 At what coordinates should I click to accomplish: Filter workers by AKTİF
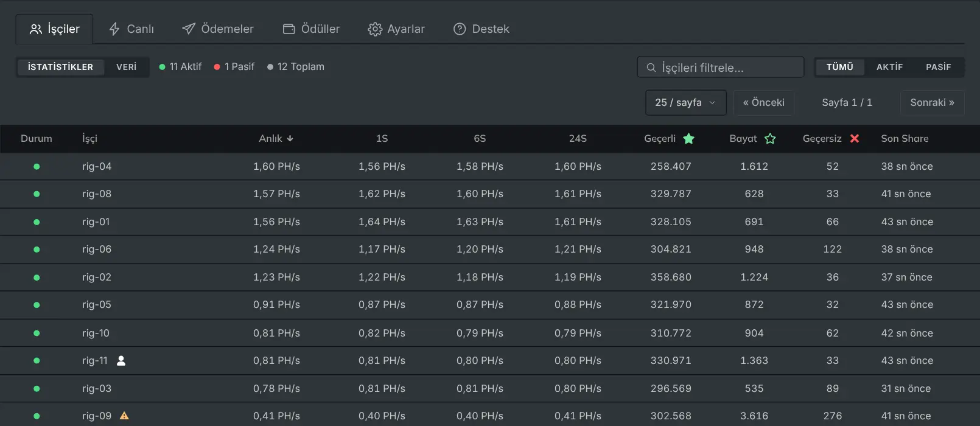coord(889,67)
